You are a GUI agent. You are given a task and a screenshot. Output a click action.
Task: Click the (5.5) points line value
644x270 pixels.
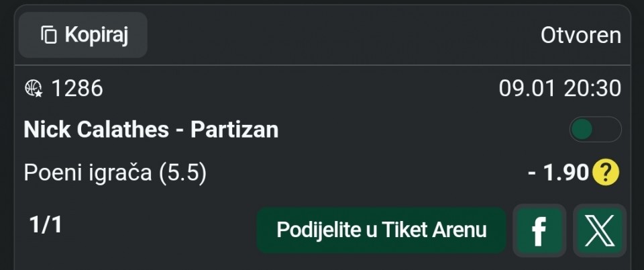[183, 173]
